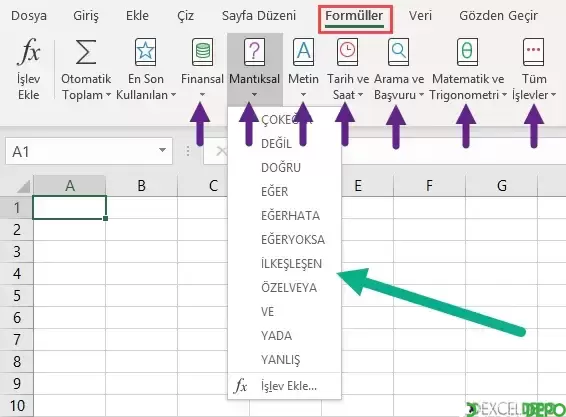This screenshot has height=417, width=566.
Task: Open the Metin functions icon
Action: point(303,52)
